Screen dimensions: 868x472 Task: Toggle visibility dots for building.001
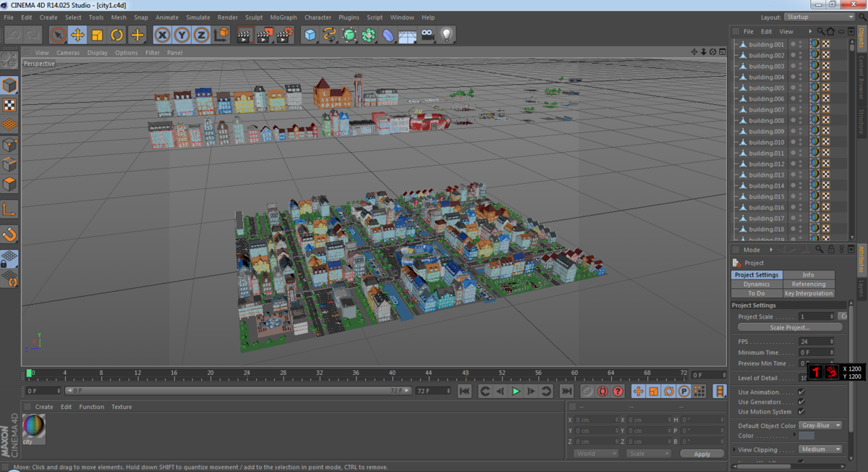[800, 44]
